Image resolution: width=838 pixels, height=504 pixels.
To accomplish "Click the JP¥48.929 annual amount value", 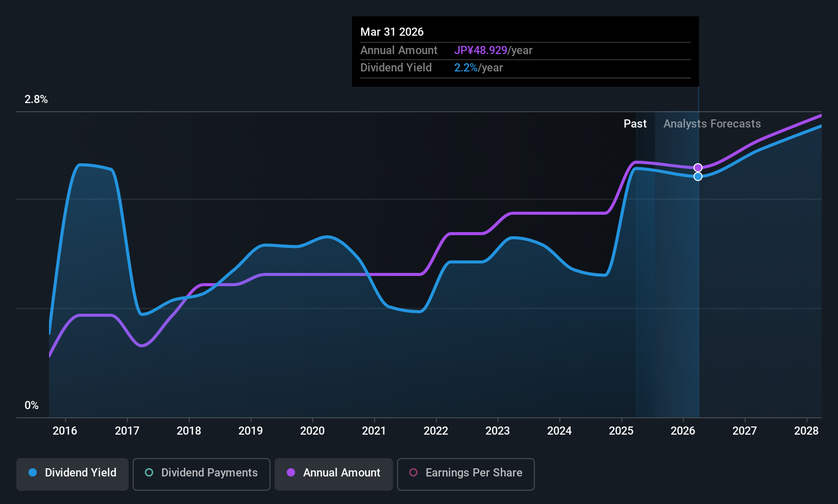I will (x=481, y=51).
